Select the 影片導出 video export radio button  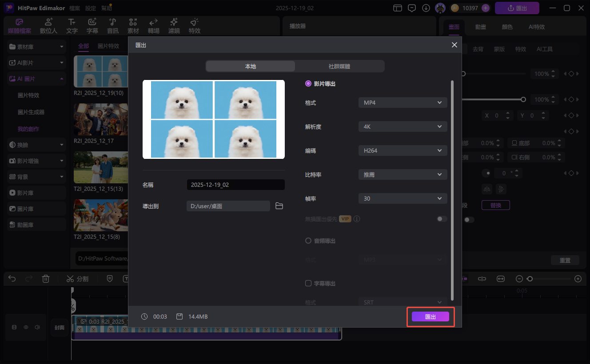(308, 83)
